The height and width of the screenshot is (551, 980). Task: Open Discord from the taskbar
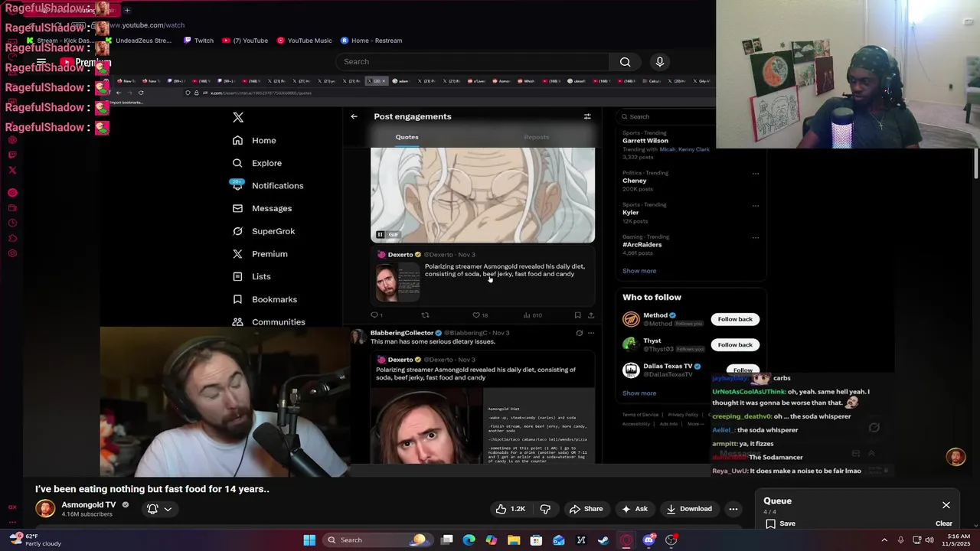click(648, 540)
